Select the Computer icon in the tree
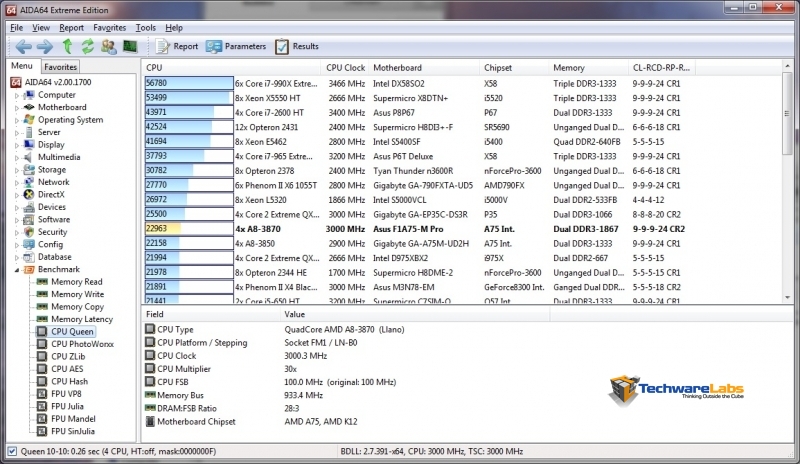The image size is (800, 464). (29, 95)
